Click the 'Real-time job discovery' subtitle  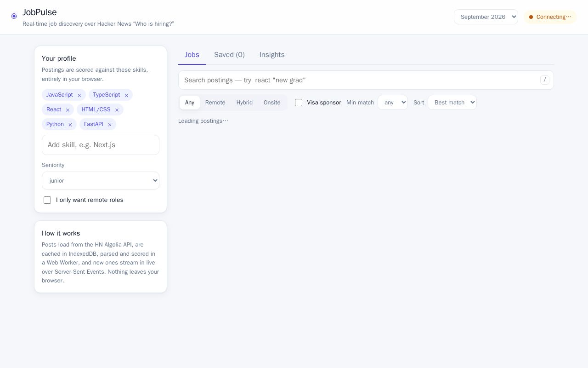[x=98, y=24]
